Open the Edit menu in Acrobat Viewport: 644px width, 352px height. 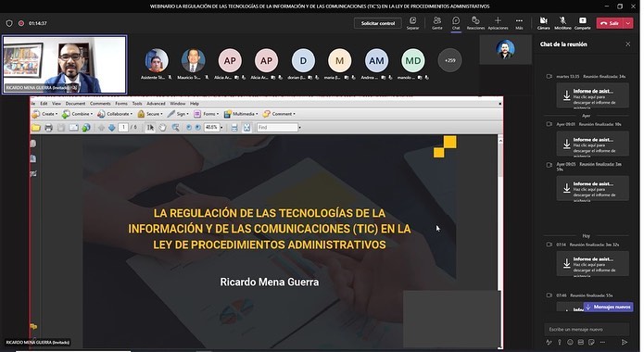coord(44,104)
